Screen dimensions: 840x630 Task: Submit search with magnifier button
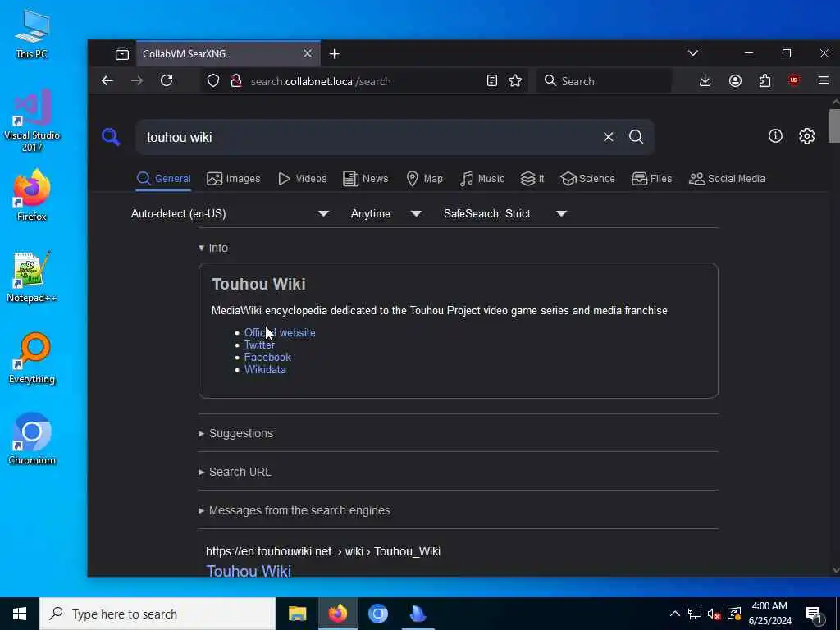(x=636, y=137)
